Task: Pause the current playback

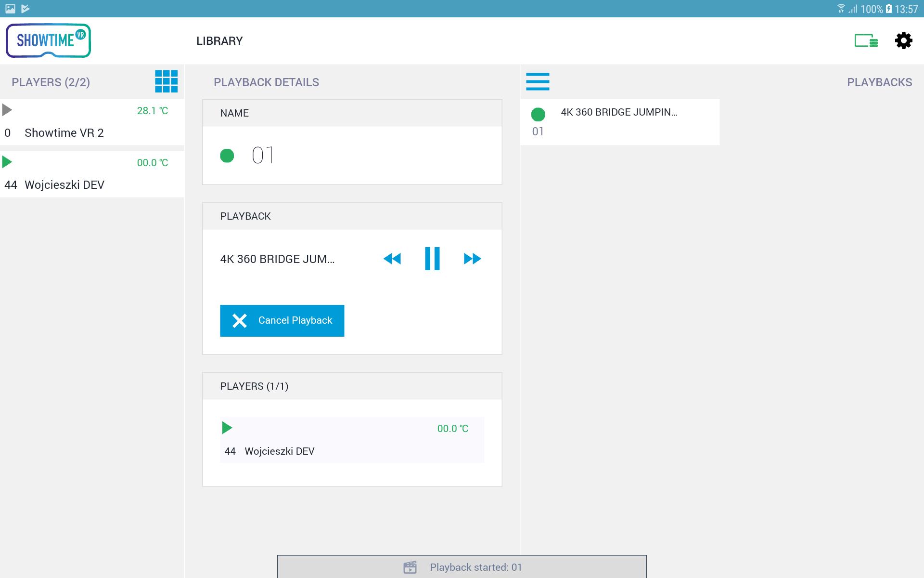Action: pyautogui.click(x=432, y=259)
